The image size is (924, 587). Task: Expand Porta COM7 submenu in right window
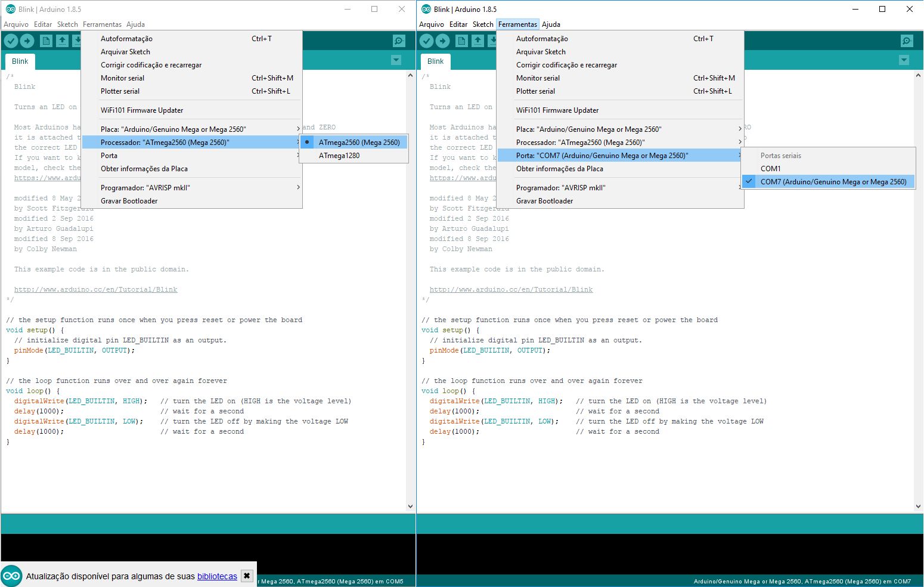click(x=621, y=156)
